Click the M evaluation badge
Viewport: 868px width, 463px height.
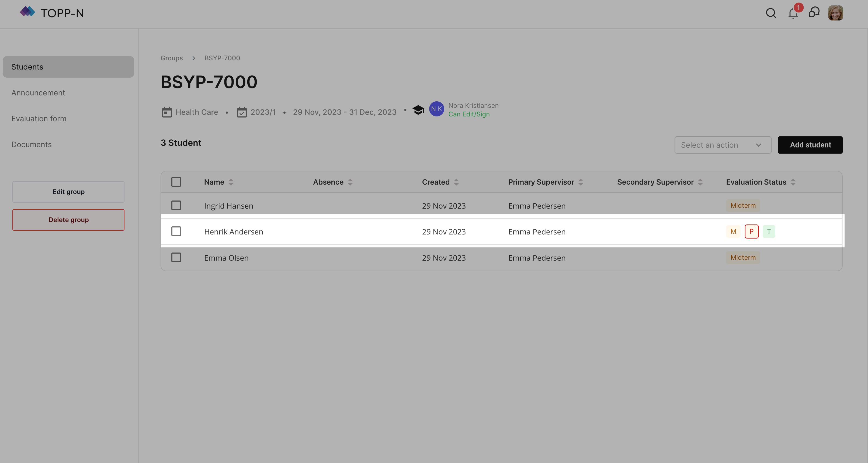point(733,231)
